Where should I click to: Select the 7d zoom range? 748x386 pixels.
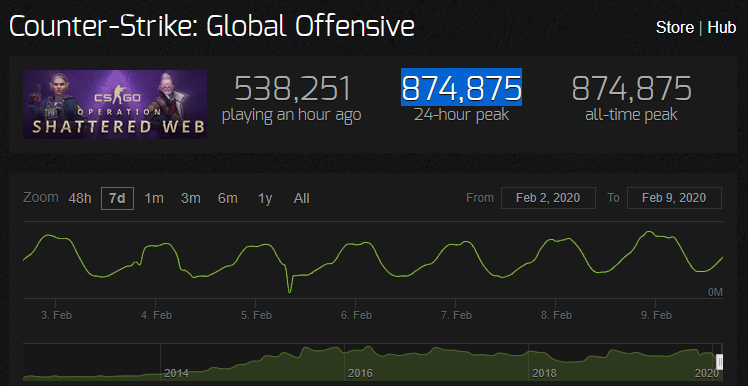pyautogui.click(x=117, y=198)
